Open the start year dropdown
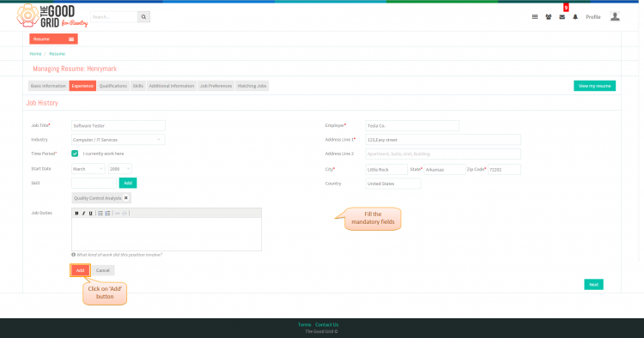The width and height of the screenshot is (644, 338). coord(119,169)
